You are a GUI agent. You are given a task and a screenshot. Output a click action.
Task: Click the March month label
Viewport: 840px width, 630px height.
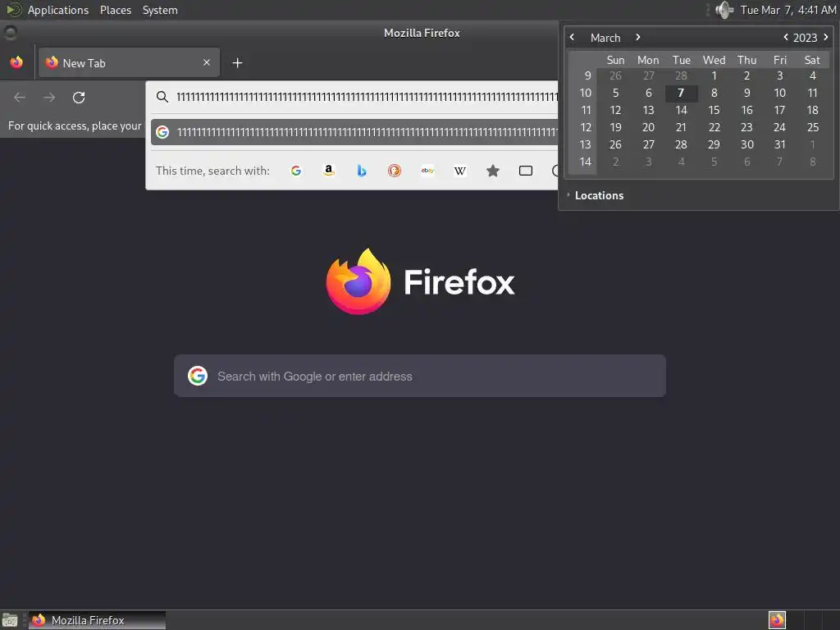pos(605,38)
